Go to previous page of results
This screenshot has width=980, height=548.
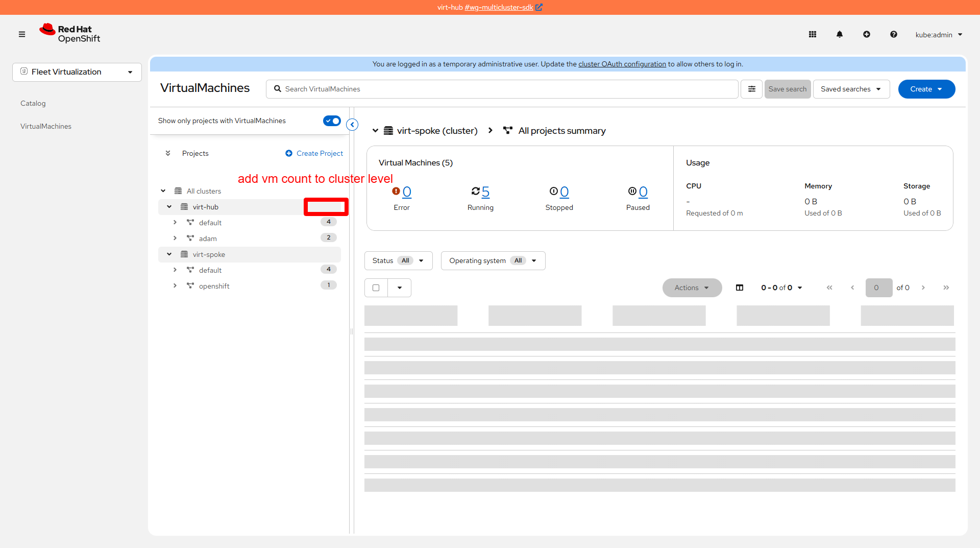(852, 288)
